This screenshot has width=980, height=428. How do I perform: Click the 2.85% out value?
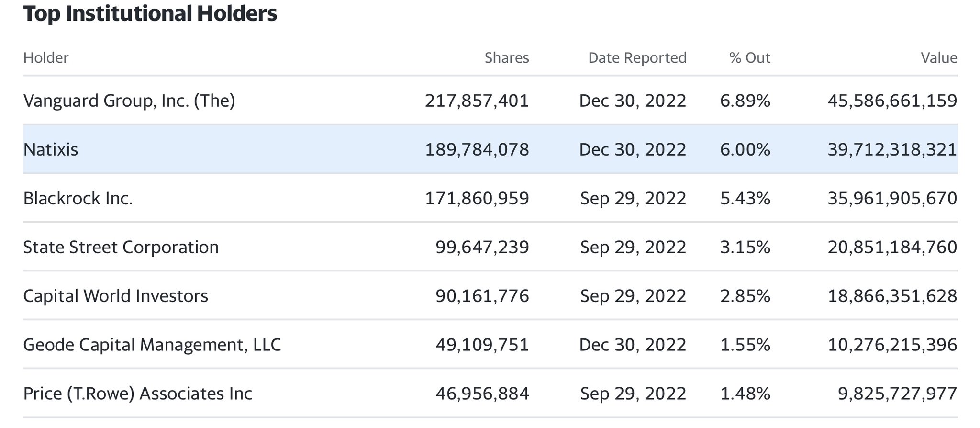coord(745,296)
